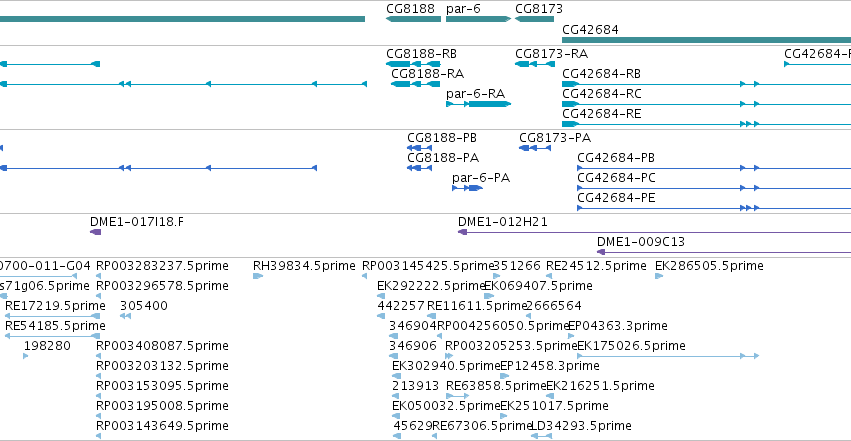Viewport: 851px width, 441px height.
Task: Click the 198280 feature label
Action: (x=47, y=346)
